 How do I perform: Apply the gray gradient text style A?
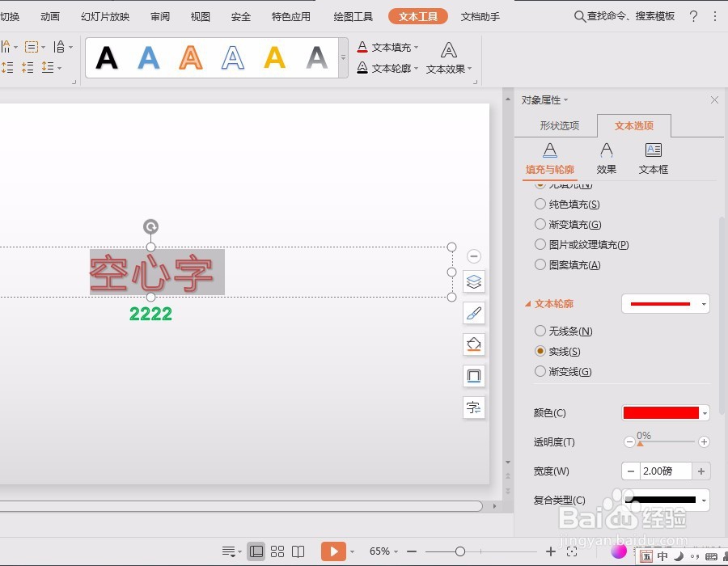click(316, 58)
